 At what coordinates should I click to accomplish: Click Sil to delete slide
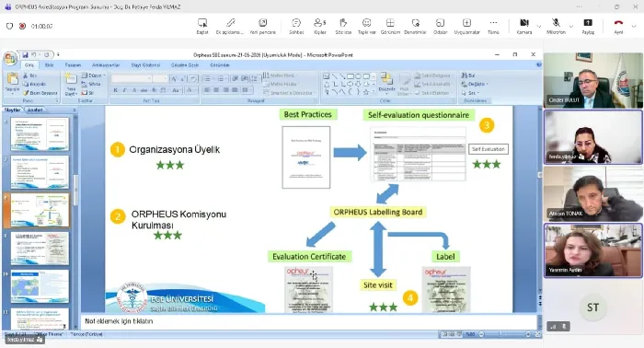tap(87, 93)
